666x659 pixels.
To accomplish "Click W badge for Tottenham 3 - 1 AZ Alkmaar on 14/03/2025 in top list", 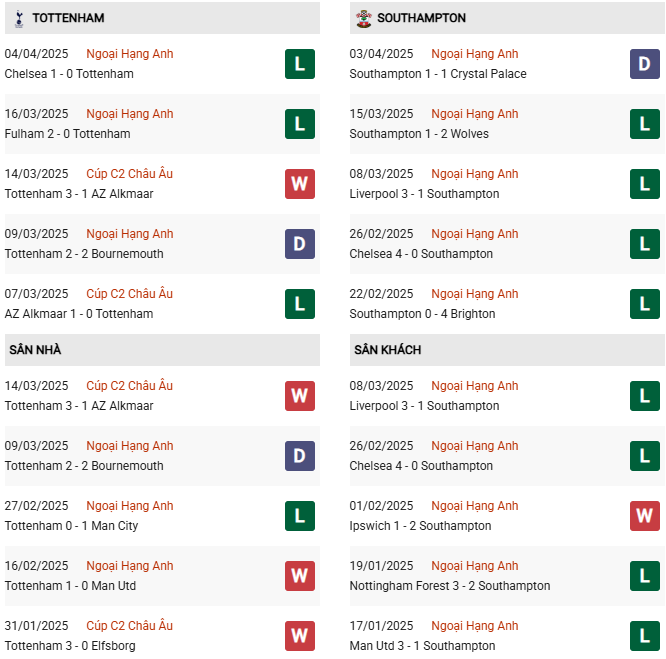I will [x=299, y=184].
